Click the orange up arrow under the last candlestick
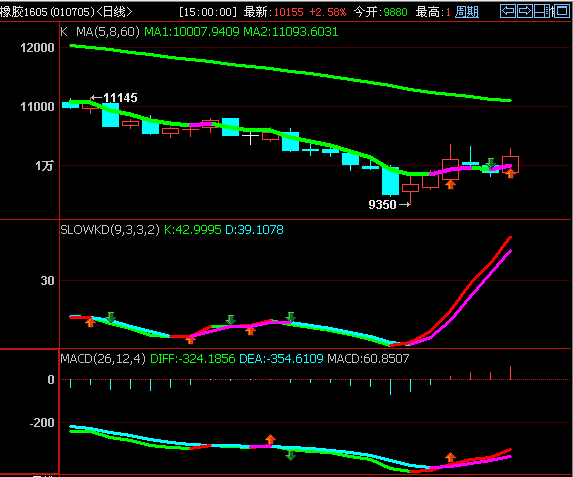The image size is (573, 477). click(x=511, y=174)
